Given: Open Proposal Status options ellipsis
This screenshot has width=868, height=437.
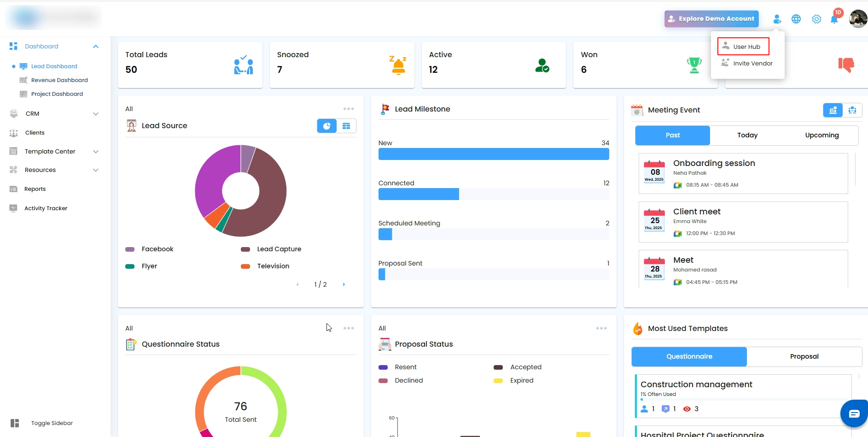Looking at the screenshot, I should click(601, 328).
